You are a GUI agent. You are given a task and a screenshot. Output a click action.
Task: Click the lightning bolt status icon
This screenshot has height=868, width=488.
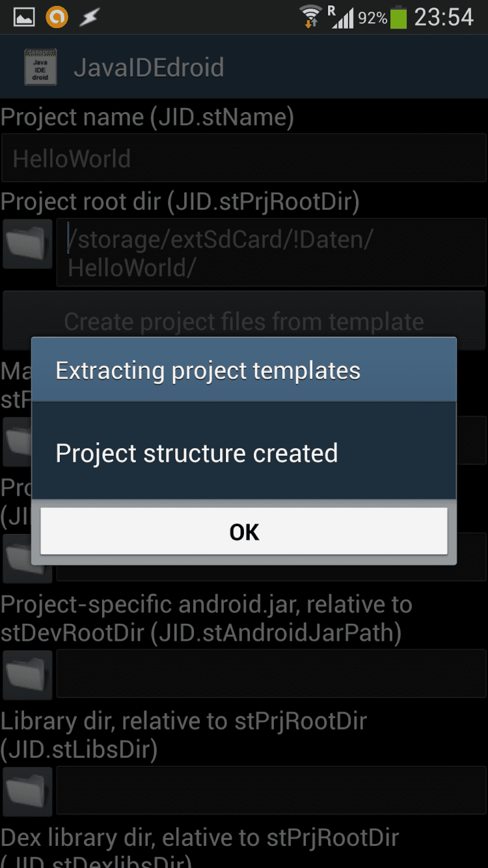click(x=88, y=18)
